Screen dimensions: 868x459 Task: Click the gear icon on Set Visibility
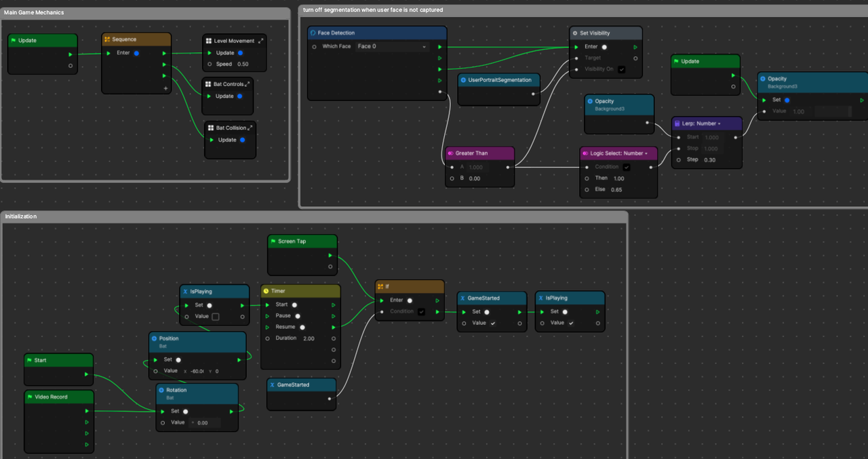(x=574, y=33)
